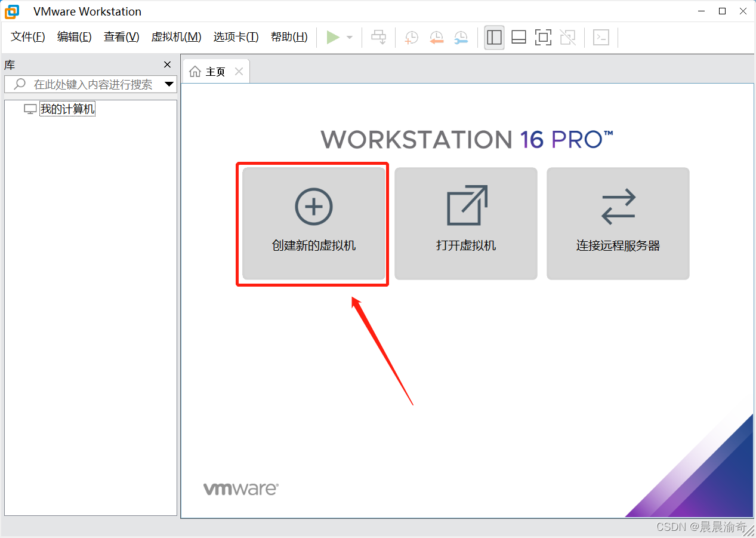Viewport: 756px width, 538px height.
Task: Click the 打开虚拟机 button
Action: click(466, 223)
